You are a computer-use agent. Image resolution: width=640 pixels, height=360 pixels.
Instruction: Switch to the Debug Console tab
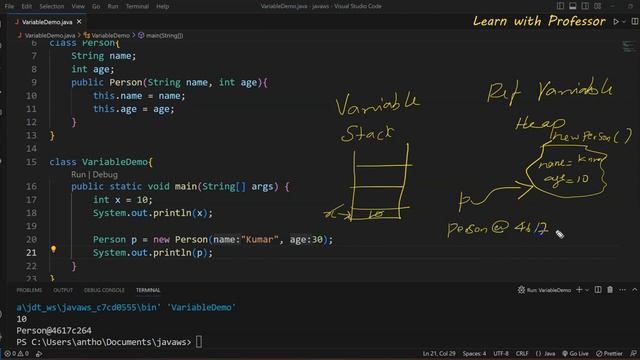coord(104,290)
